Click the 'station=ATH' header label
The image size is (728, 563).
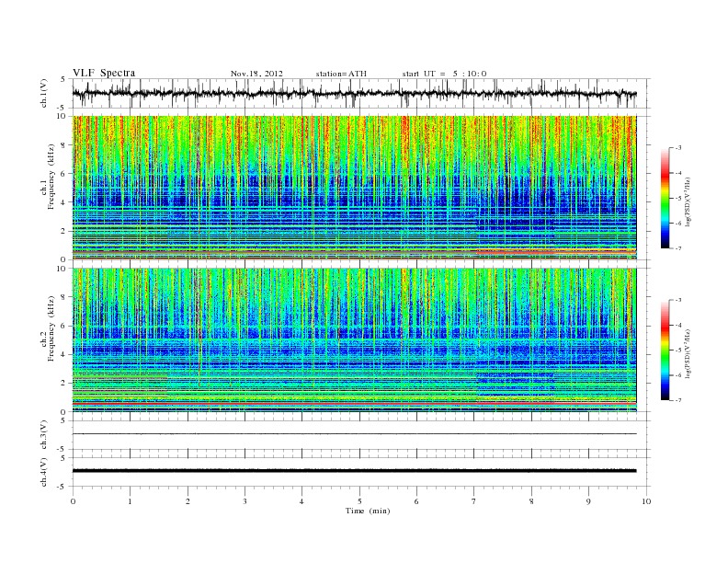pos(341,74)
